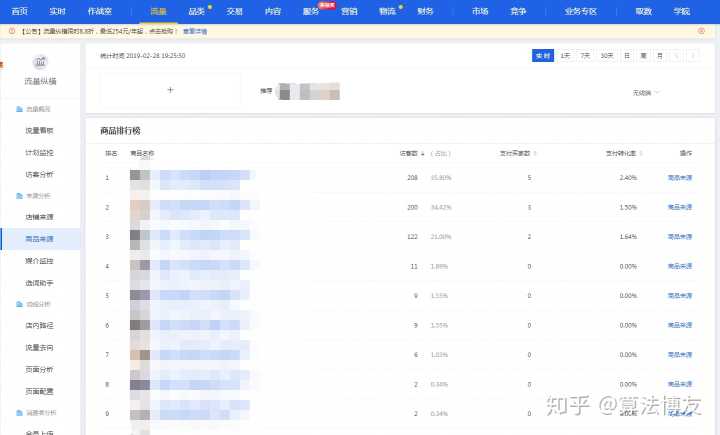The width and height of the screenshot is (720, 435).
Task: Click the next date arrow icon
Action: tap(693, 56)
